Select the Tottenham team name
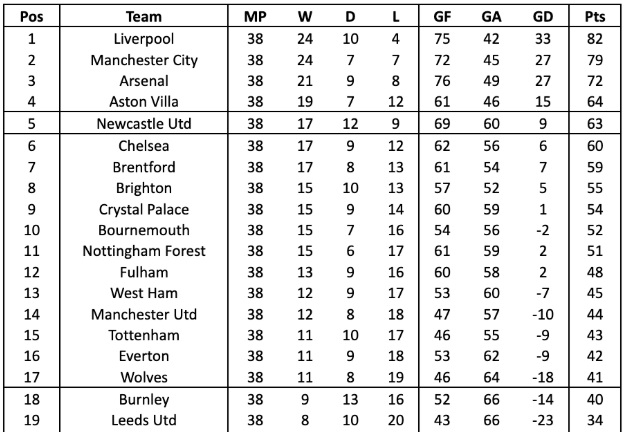Viewport: 629px width, 432px height. click(144, 335)
